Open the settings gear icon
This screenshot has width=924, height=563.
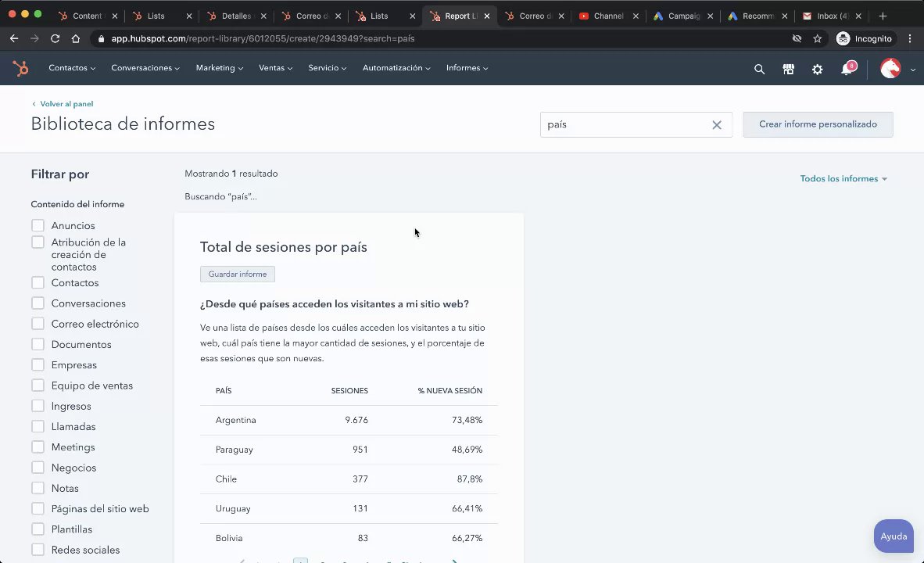[x=817, y=69]
